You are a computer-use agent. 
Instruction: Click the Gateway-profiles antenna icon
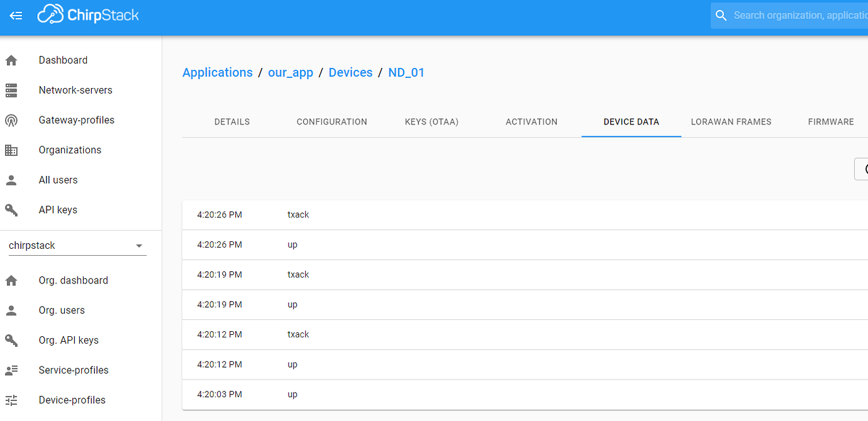[11, 120]
